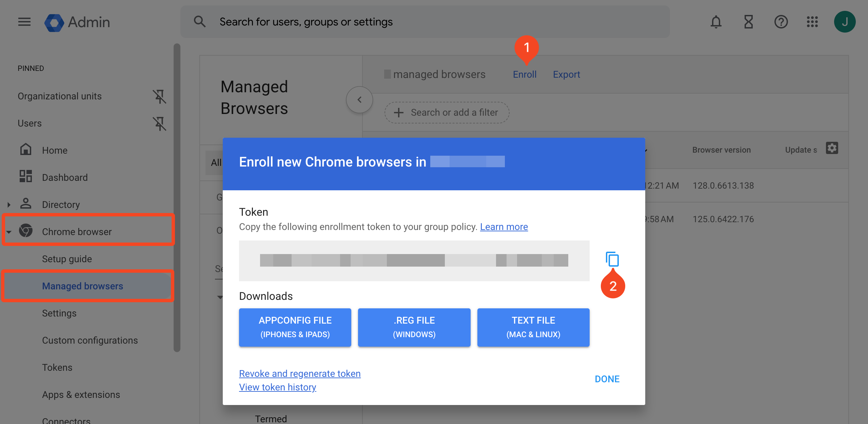The width and height of the screenshot is (868, 424).
Task: Open Connectors in sidebar
Action: [66, 421]
